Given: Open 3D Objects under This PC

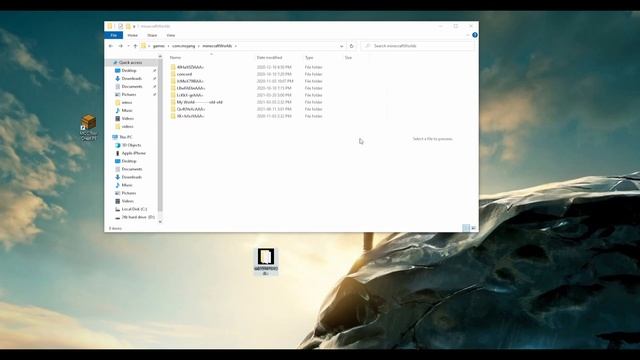Looking at the screenshot, I should 131,145.
